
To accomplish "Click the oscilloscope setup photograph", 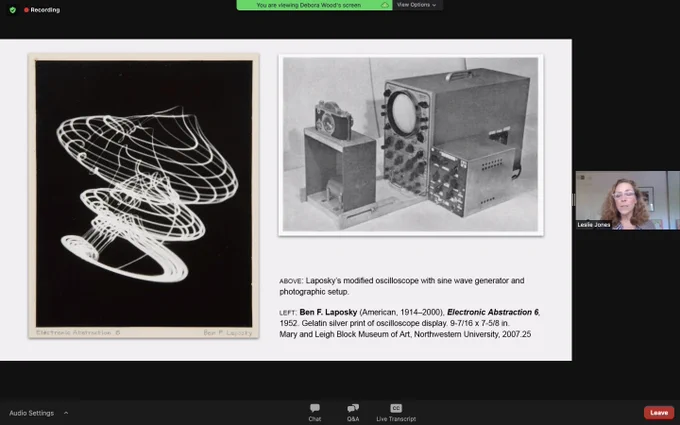I will 410,145.
